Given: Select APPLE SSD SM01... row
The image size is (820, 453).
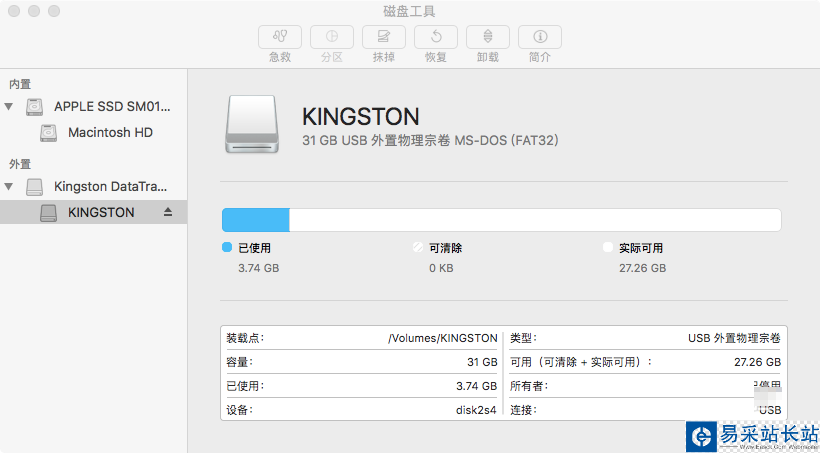Looking at the screenshot, I should (x=94, y=107).
